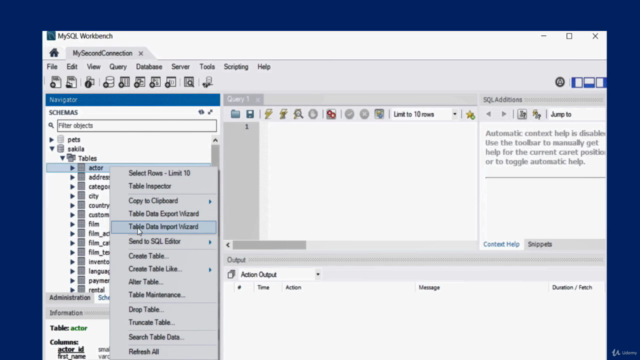Viewport: 640px width, 360px height.
Task: Launch Table Data Export Wizard
Action: [x=163, y=214]
